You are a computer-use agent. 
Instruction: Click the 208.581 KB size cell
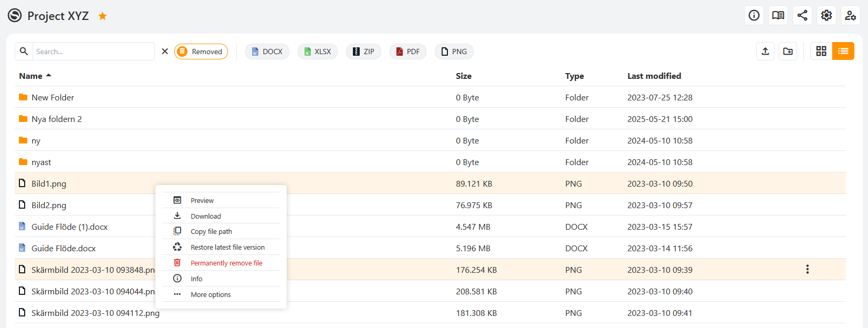[x=476, y=291]
